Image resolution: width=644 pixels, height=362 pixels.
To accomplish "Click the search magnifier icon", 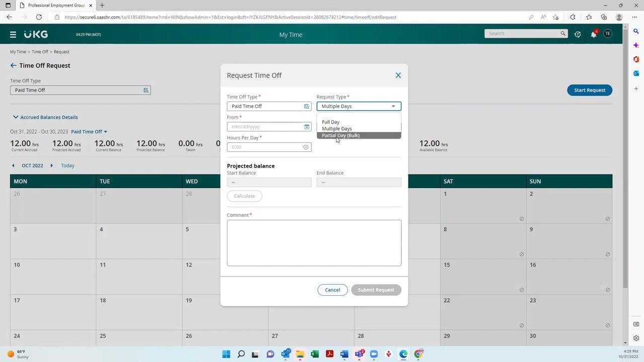I will pyautogui.click(x=563, y=34).
